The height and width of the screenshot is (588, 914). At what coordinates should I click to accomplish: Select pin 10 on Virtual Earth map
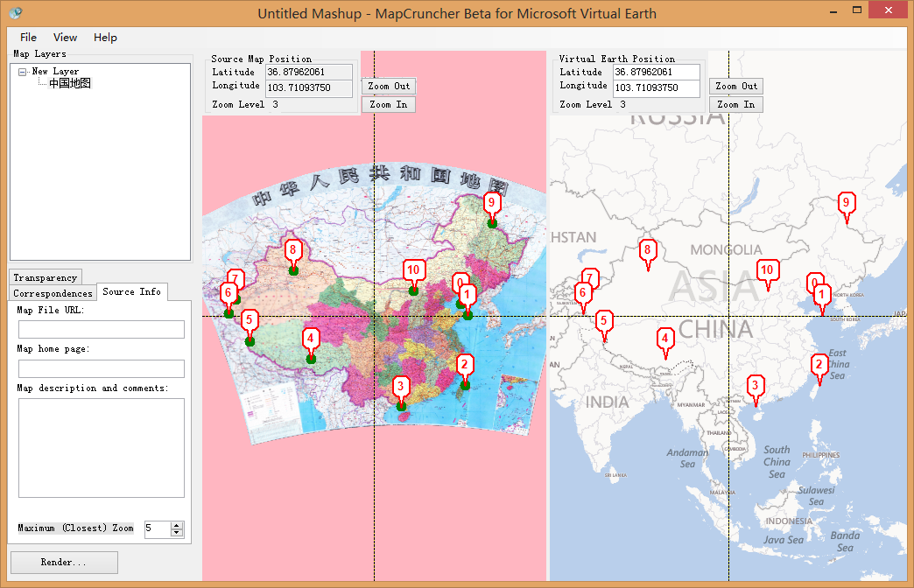(767, 270)
